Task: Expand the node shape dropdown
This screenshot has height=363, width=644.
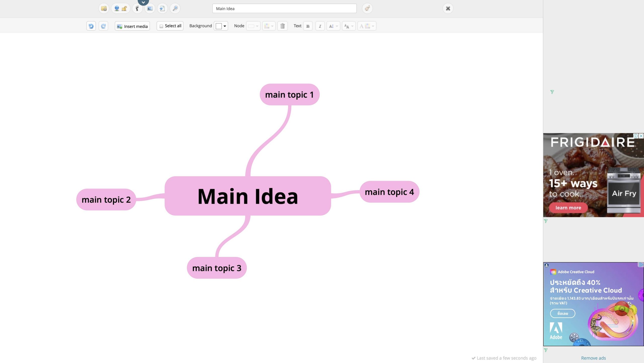Action: [253, 26]
